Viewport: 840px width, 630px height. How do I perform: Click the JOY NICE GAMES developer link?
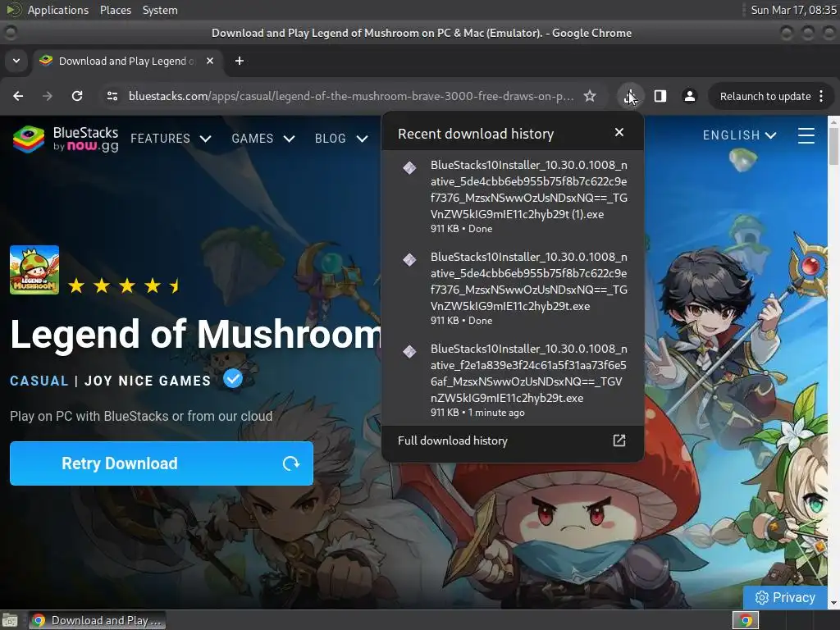[x=148, y=381]
